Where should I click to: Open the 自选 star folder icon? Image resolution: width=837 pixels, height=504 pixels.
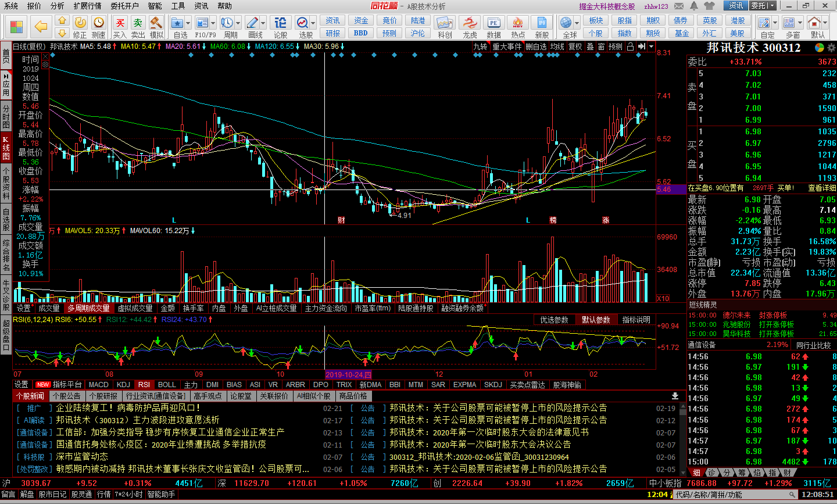click(177, 22)
